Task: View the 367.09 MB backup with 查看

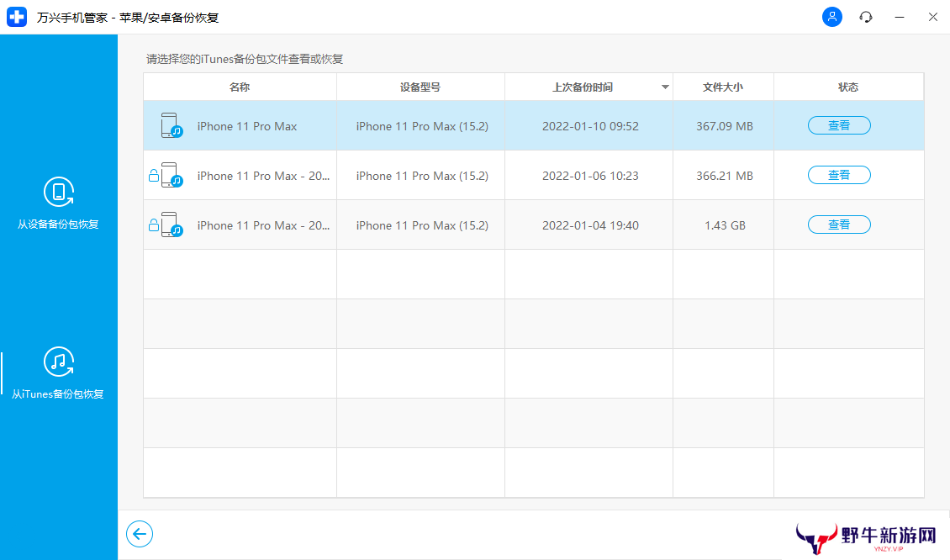Action: (x=839, y=125)
